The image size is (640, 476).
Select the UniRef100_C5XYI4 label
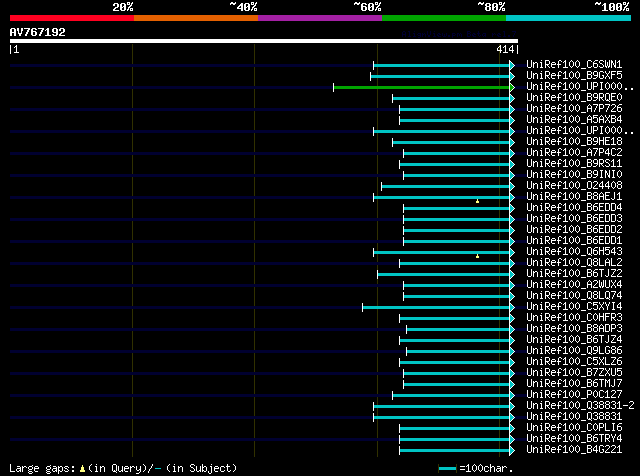point(574,307)
